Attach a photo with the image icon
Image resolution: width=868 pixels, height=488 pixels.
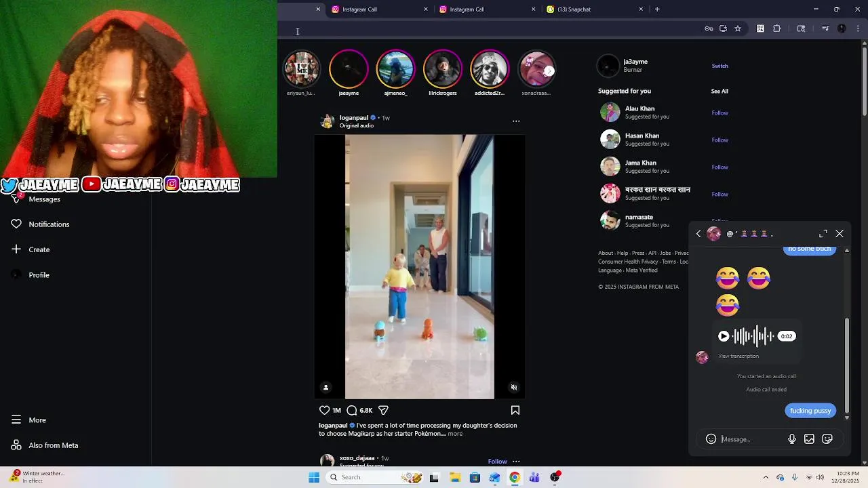point(809,439)
